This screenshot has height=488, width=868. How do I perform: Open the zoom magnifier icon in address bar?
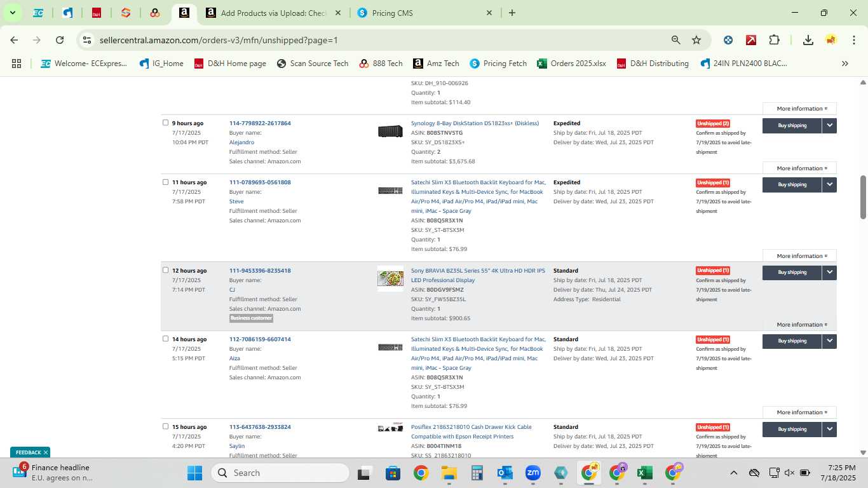coord(675,40)
